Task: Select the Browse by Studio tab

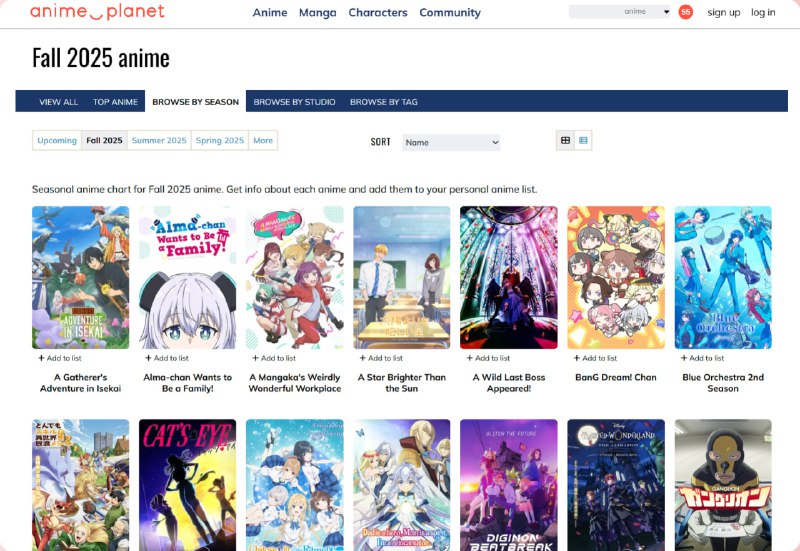Action: pos(294,102)
